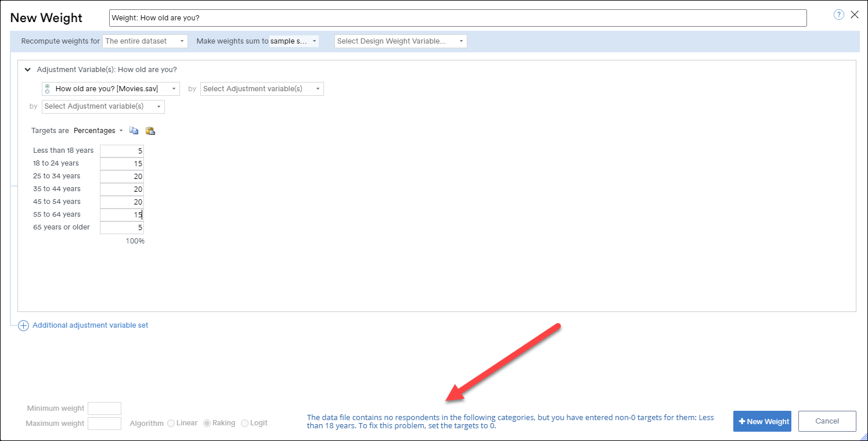Collapse the Adjustment Variable(s) section
Image resolution: width=868 pixels, height=441 pixels.
(27, 70)
